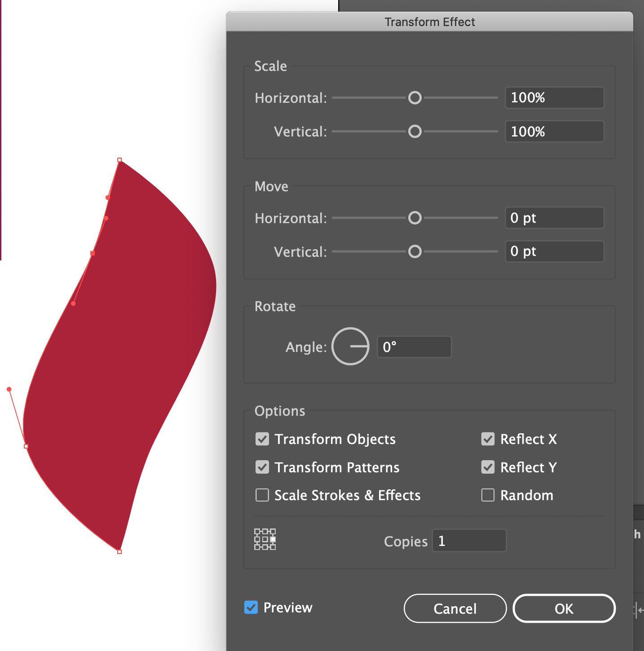Image resolution: width=644 pixels, height=651 pixels.
Task: Click the Scale Vertical slider handle
Action: click(x=415, y=131)
